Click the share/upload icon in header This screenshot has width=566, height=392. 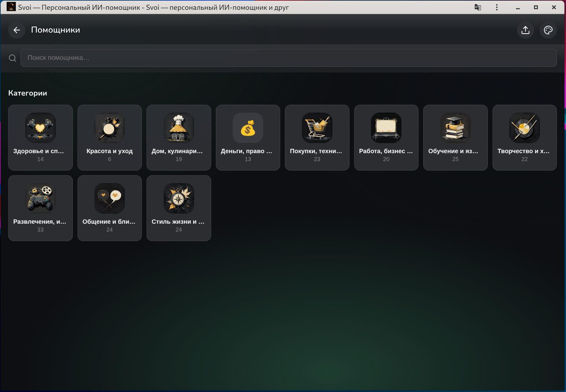[525, 30]
